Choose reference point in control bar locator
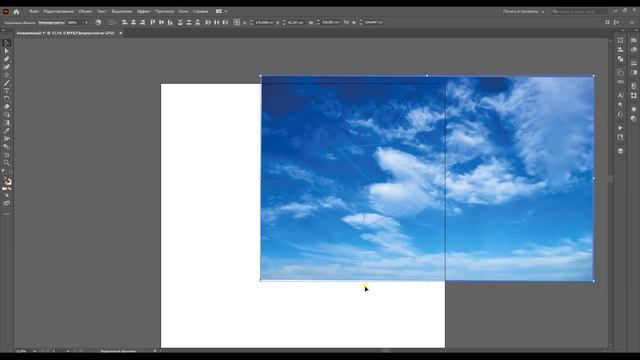The width and height of the screenshot is (640, 360). point(237,22)
